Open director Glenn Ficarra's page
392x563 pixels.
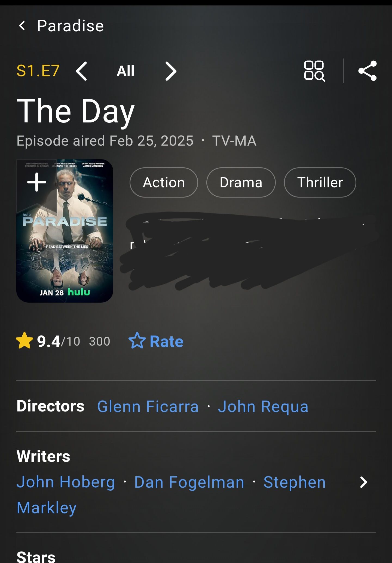point(148,407)
